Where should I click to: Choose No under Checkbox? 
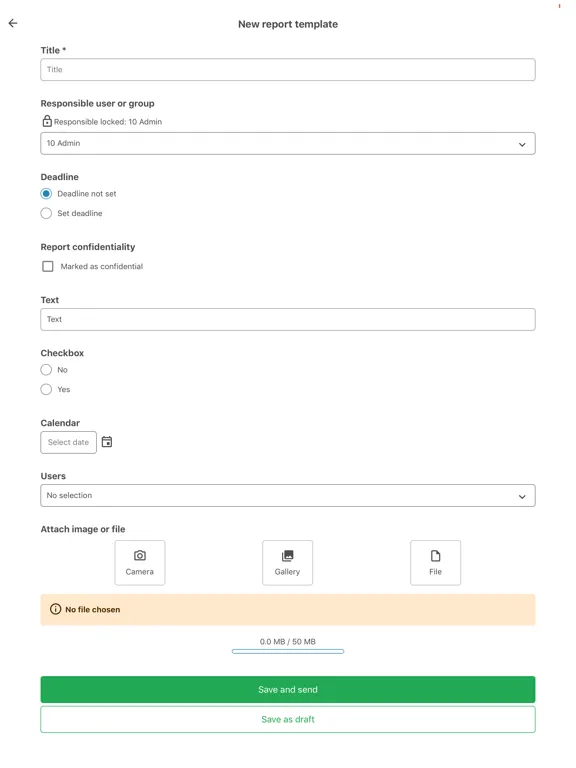click(46, 370)
